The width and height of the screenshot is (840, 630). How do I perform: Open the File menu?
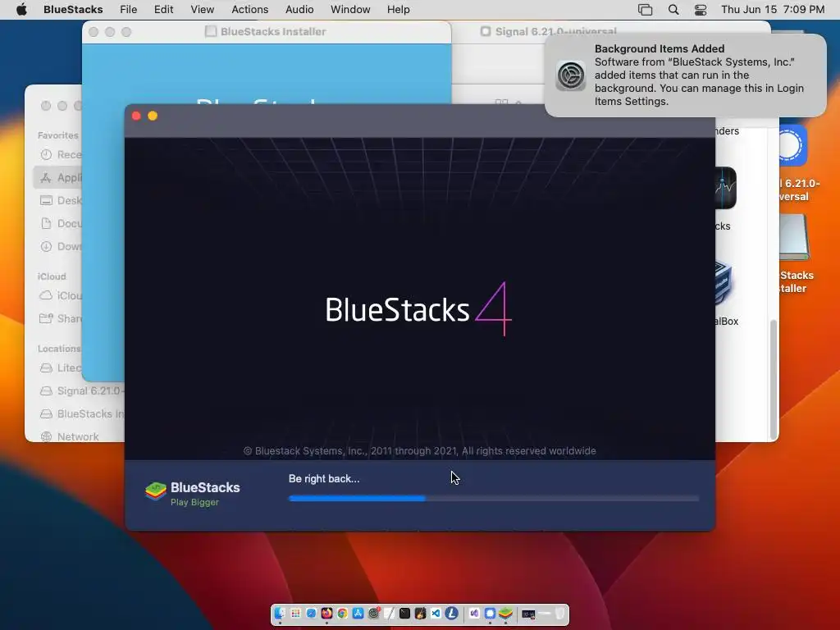[128, 10]
